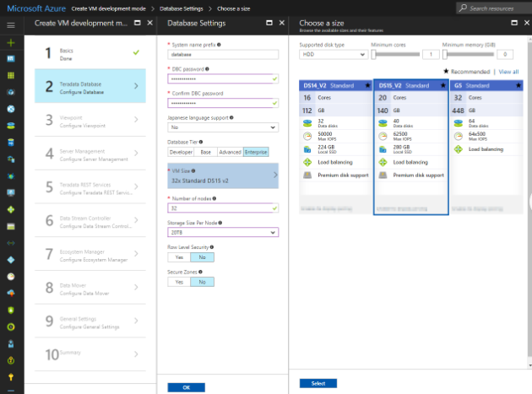Image resolution: width=532 pixels, height=394 pixels.
Task: Click the green plus New resource icon
Action: coord(11,42)
